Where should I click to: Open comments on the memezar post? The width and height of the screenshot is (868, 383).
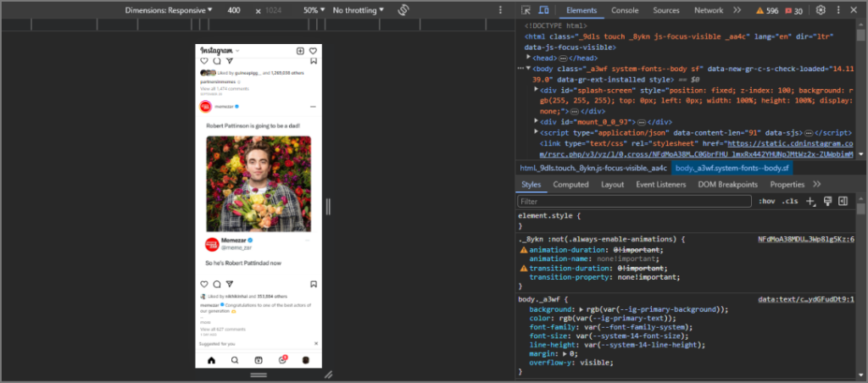coord(217,284)
